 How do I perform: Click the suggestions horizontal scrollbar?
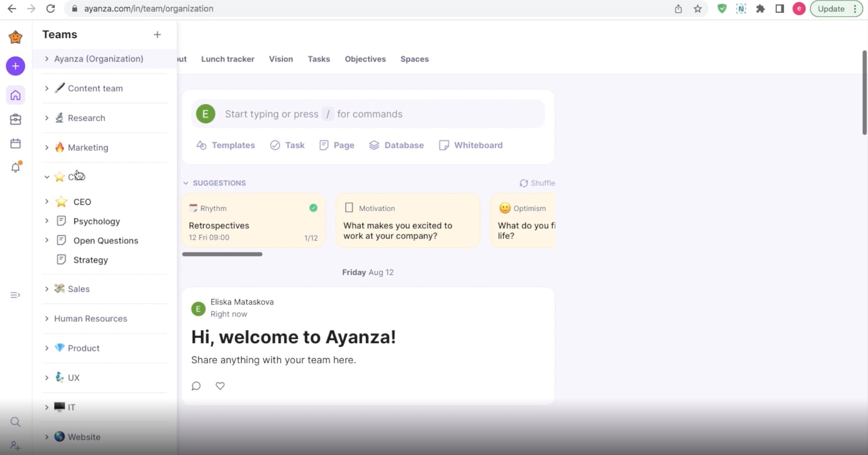[x=222, y=254]
